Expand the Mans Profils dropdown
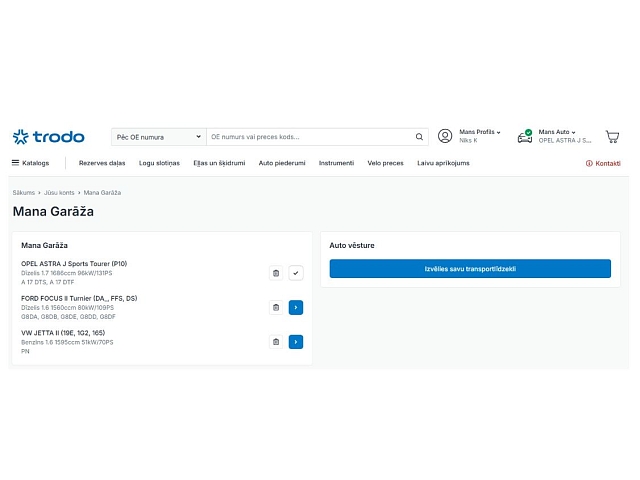This screenshot has width=640, height=480. [480, 132]
